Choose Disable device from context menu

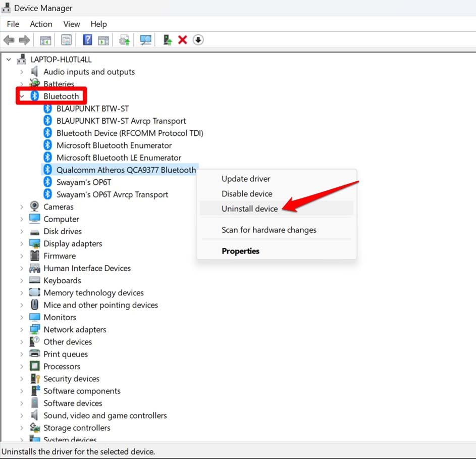pos(277,194)
